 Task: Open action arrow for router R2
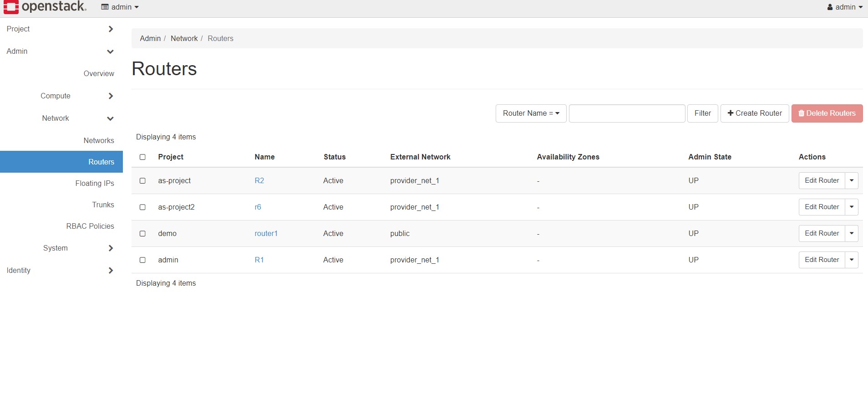851,181
